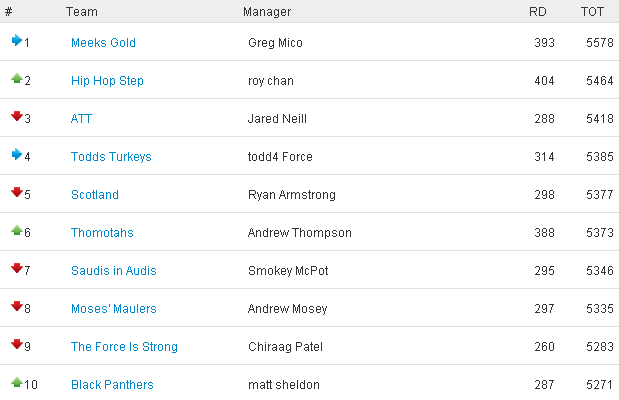The image size is (619, 400).
Task: Open Moses' Maulers team page
Action: tap(114, 308)
